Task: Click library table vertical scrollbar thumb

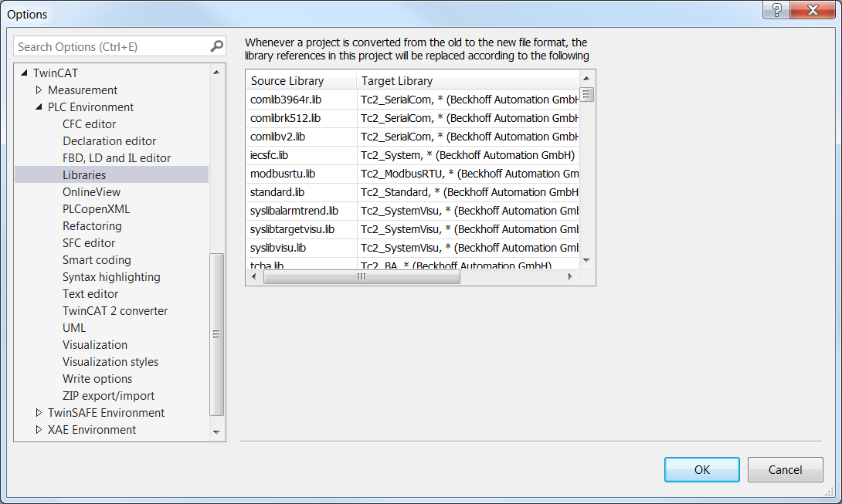Action: point(586,94)
